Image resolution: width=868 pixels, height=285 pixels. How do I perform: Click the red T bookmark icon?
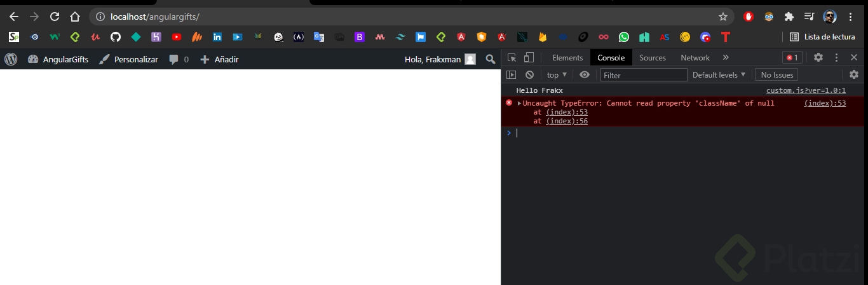tap(726, 37)
